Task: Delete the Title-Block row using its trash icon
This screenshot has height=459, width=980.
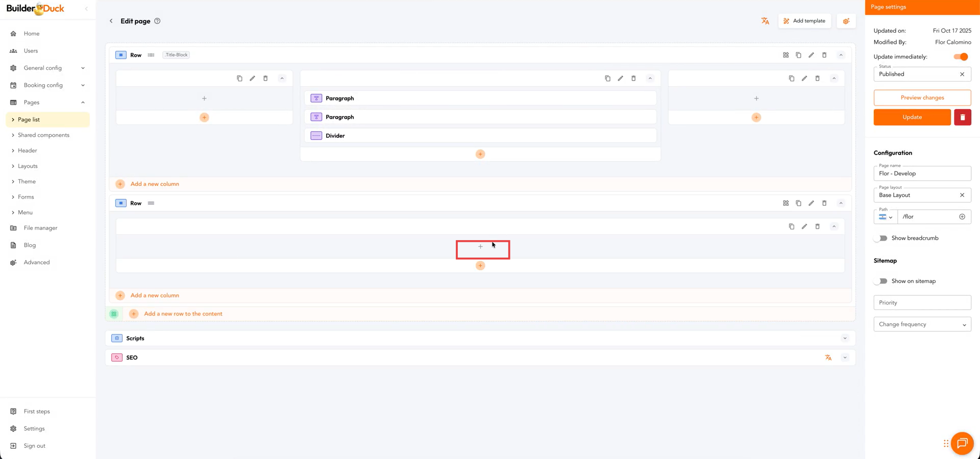Action: point(824,55)
